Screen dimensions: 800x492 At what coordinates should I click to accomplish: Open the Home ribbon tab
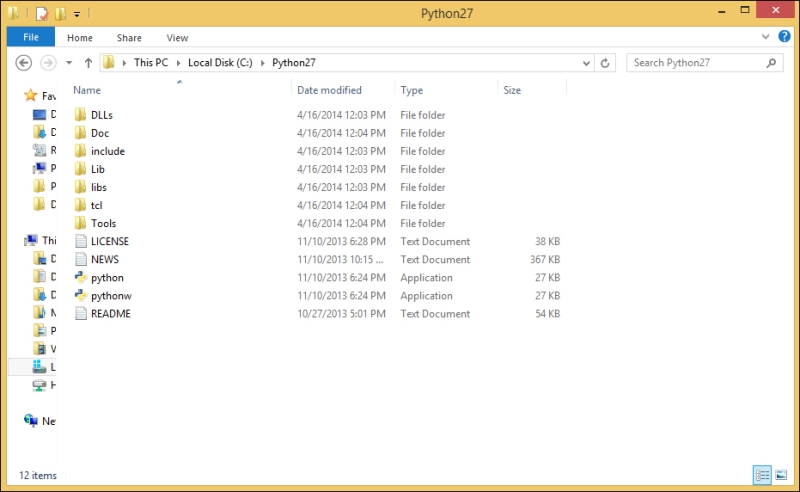click(80, 38)
